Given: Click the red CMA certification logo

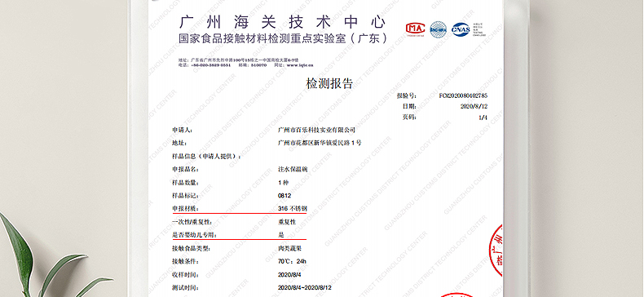Looking at the screenshot, I should click(x=415, y=29).
